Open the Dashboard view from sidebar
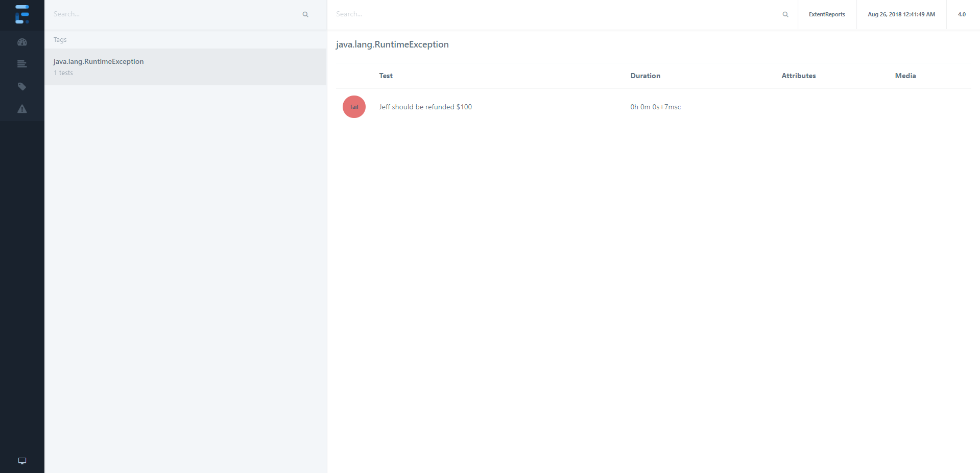The height and width of the screenshot is (473, 980). pos(22,42)
